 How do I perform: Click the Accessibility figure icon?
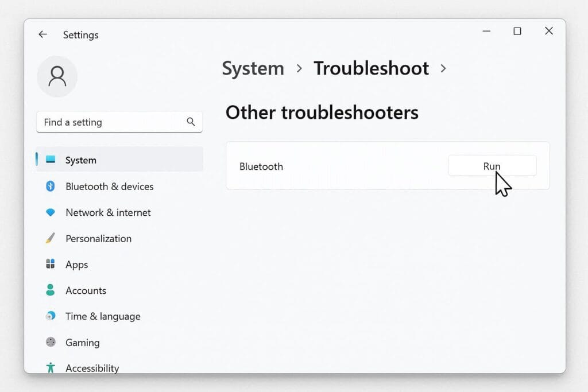(51, 367)
